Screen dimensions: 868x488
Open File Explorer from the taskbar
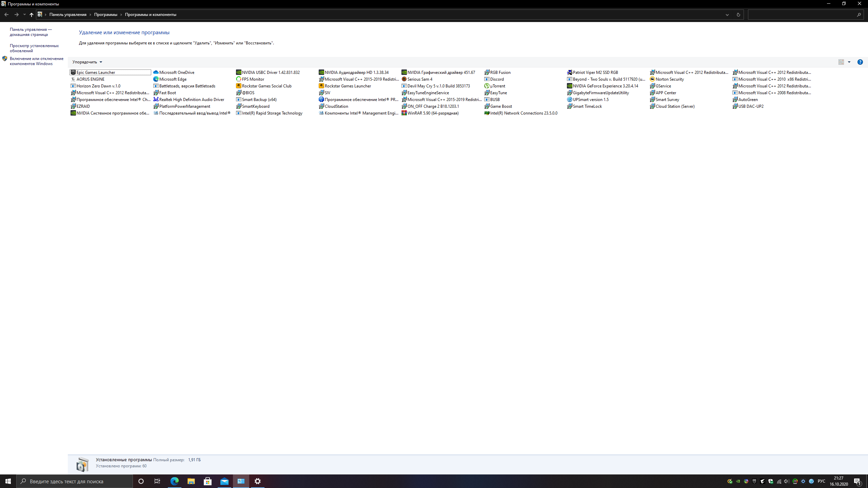coord(191,481)
